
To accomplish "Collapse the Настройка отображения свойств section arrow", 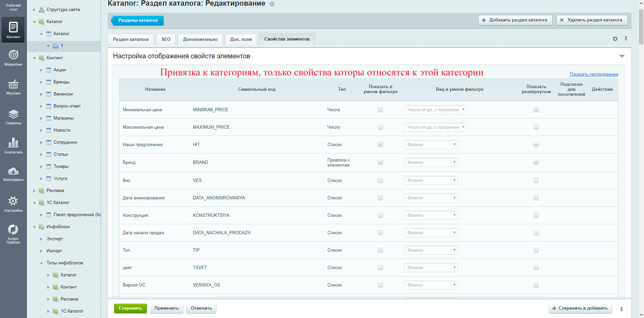I will [x=622, y=56].
